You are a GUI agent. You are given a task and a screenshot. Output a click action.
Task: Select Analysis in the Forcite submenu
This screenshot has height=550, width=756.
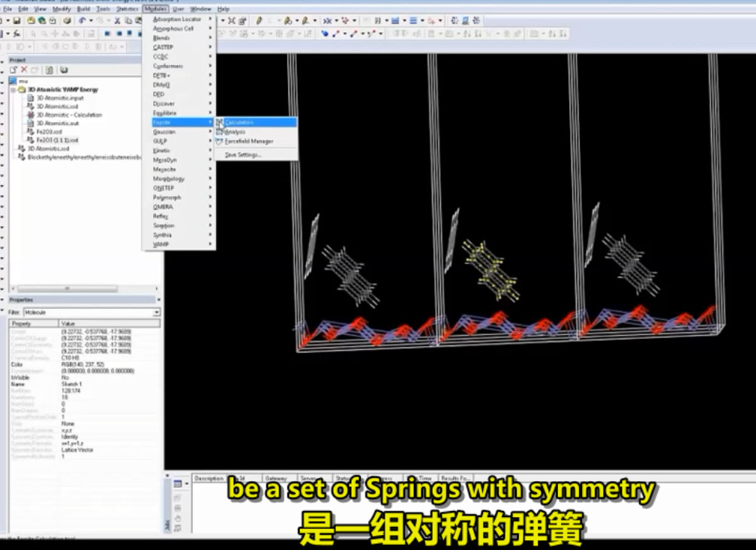point(256,132)
